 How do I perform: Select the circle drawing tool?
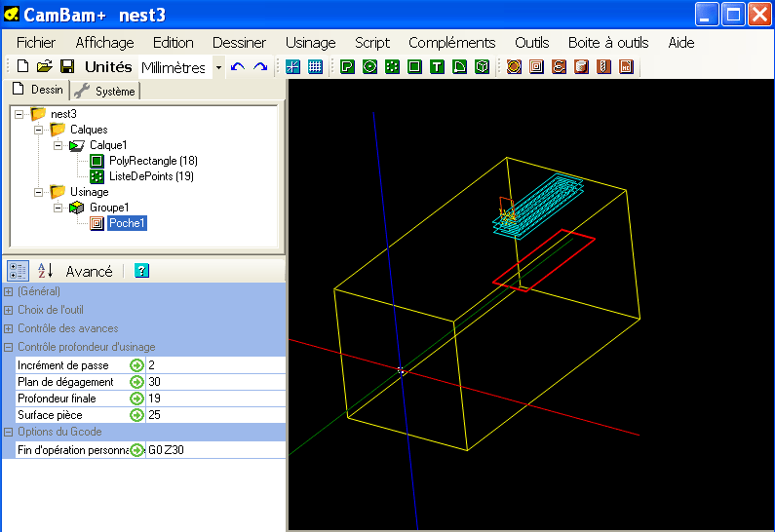pyautogui.click(x=369, y=66)
